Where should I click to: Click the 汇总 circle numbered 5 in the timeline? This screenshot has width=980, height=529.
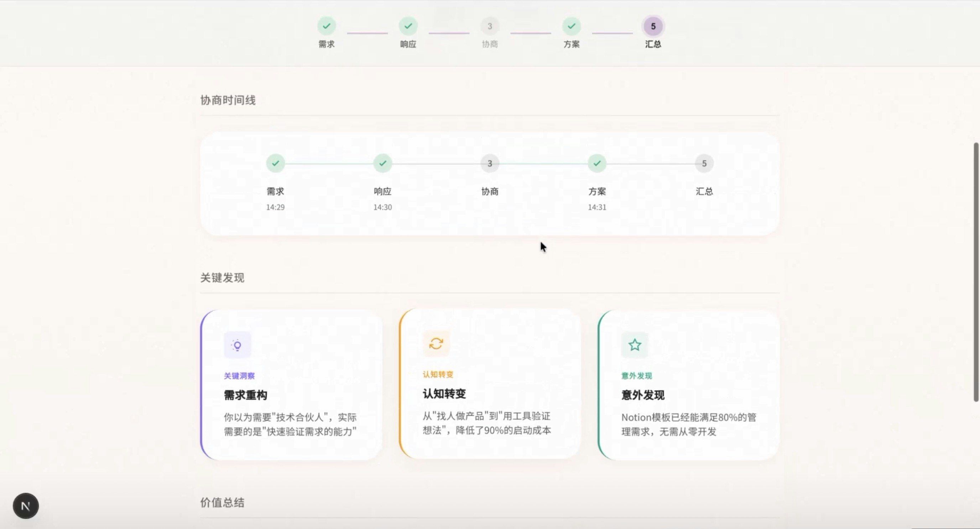click(704, 163)
